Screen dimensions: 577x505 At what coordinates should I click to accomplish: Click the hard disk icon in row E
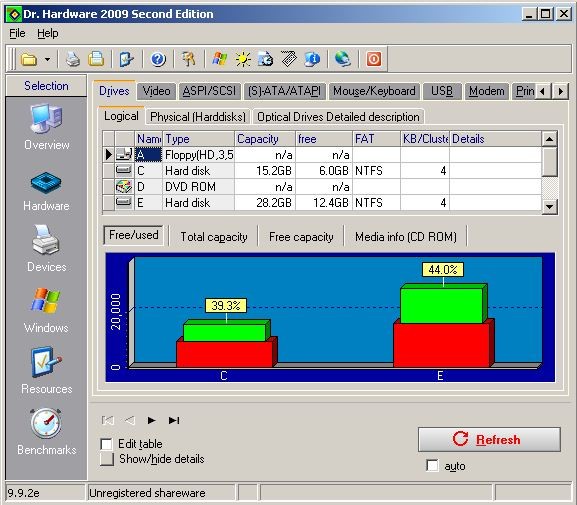[x=124, y=202]
